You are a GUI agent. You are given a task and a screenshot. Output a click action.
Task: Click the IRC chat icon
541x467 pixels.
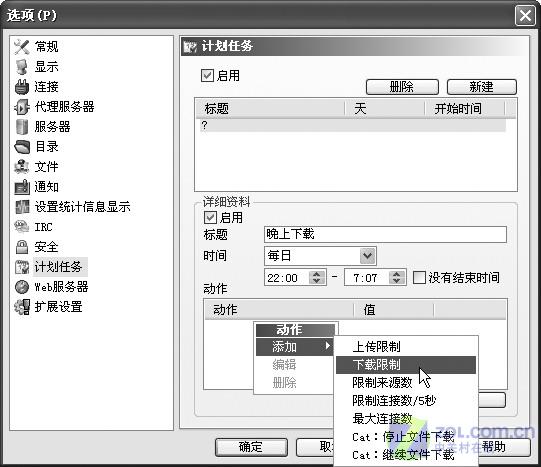click(x=21, y=227)
